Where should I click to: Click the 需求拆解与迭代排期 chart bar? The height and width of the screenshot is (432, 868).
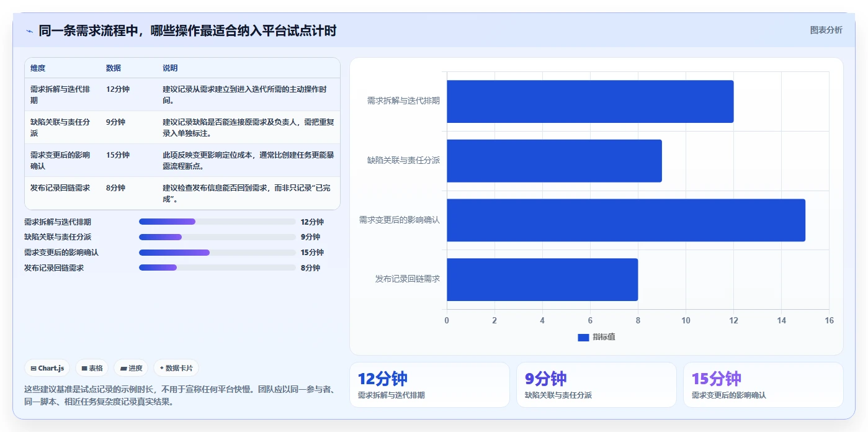click(x=590, y=101)
